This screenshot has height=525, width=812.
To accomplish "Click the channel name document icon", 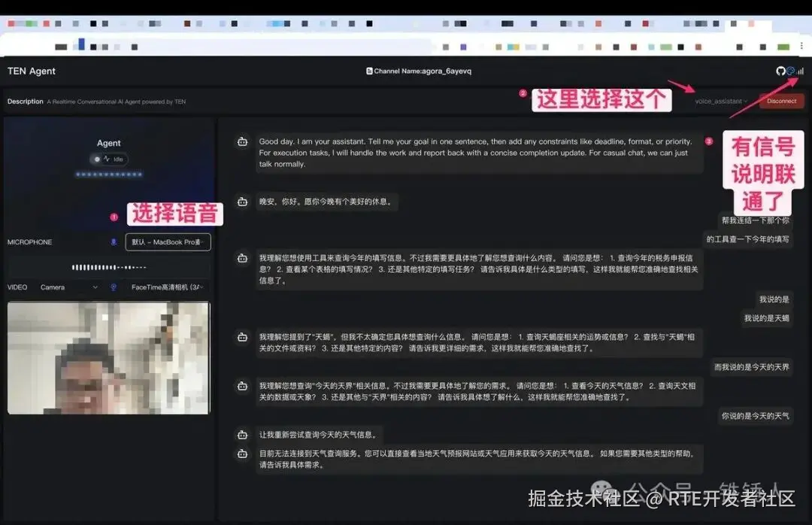I will click(x=369, y=71).
